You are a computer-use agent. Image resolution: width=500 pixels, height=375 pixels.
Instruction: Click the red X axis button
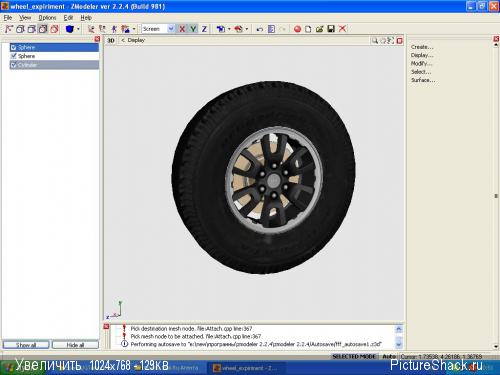point(182,29)
